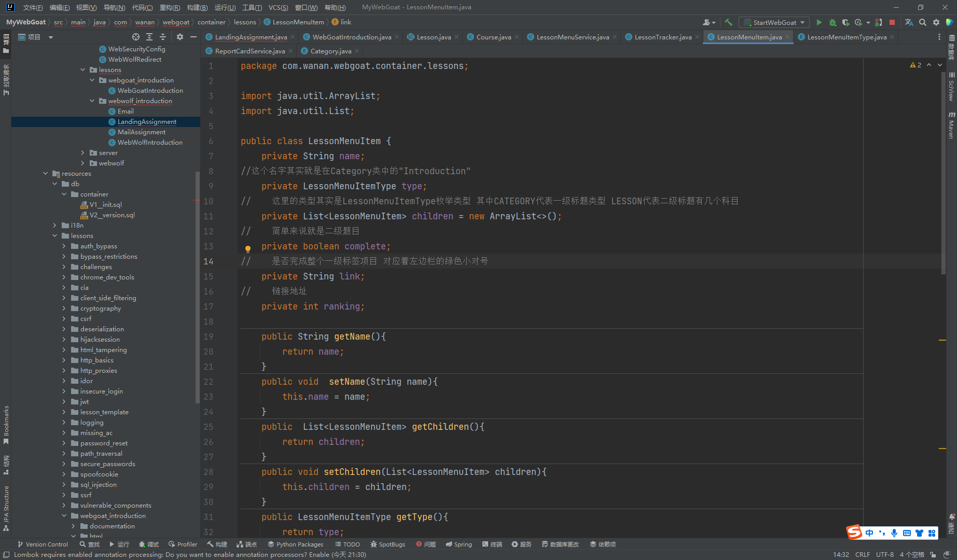957x560 pixels.
Task: Open the Code With Me user icon
Action: coord(708,22)
